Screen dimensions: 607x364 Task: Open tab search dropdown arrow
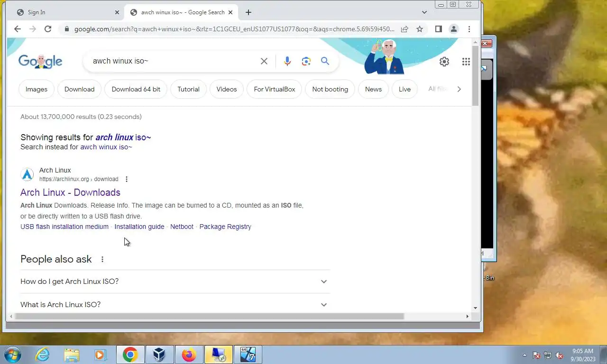tap(424, 12)
